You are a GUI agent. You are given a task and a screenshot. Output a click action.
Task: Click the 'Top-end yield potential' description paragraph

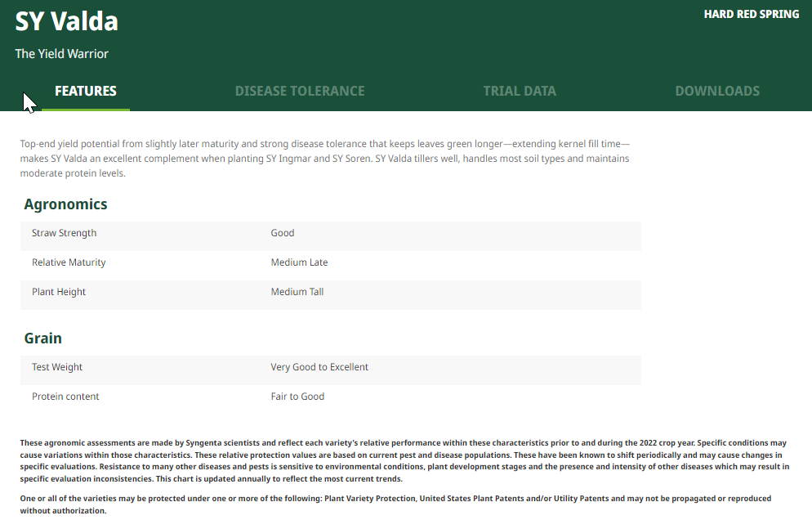(325, 159)
